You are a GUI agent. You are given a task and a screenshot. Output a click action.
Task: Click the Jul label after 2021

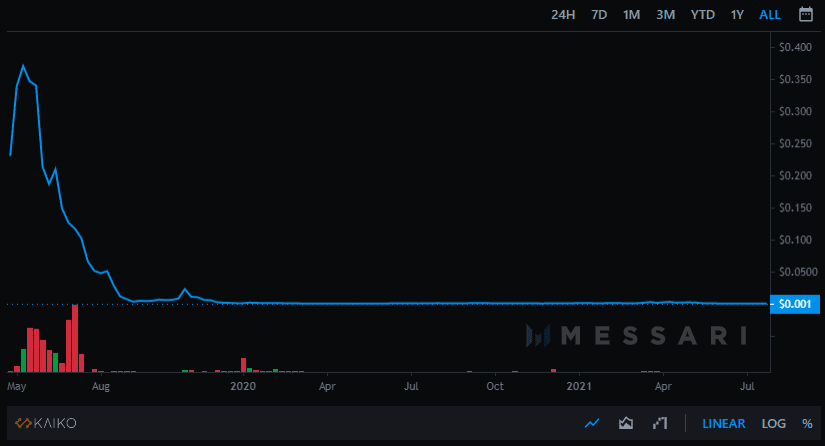pos(747,386)
